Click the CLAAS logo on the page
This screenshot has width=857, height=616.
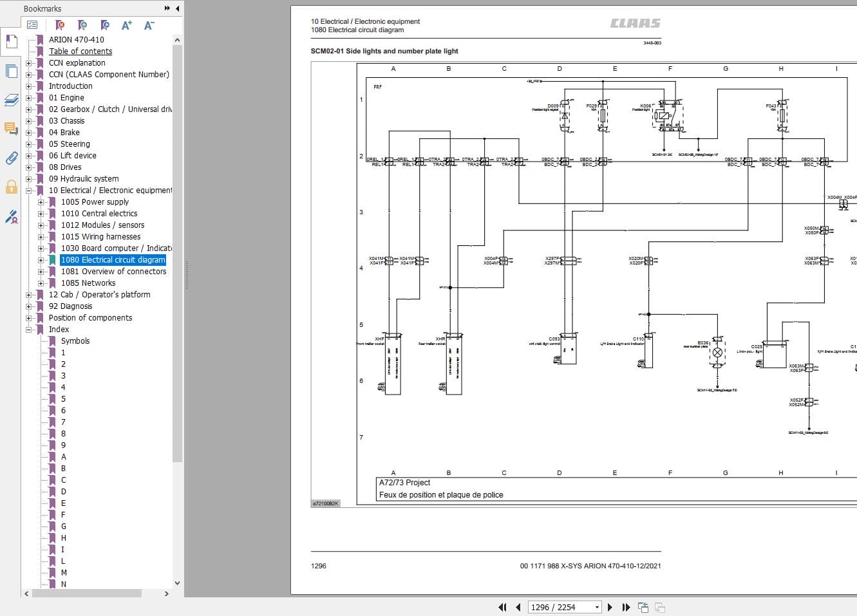pyautogui.click(x=636, y=23)
